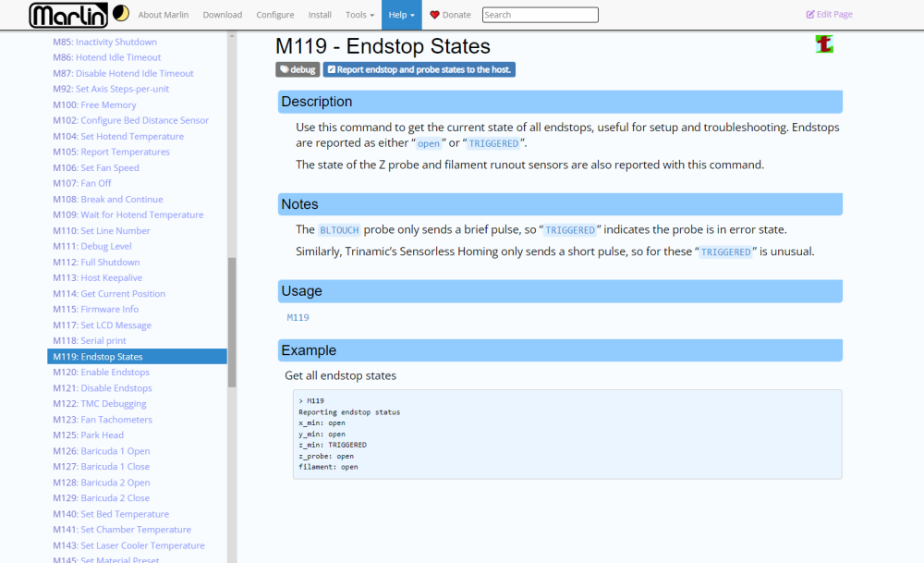
Task: Click the red heart Donate icon
Action: click(x=434, y=15)
